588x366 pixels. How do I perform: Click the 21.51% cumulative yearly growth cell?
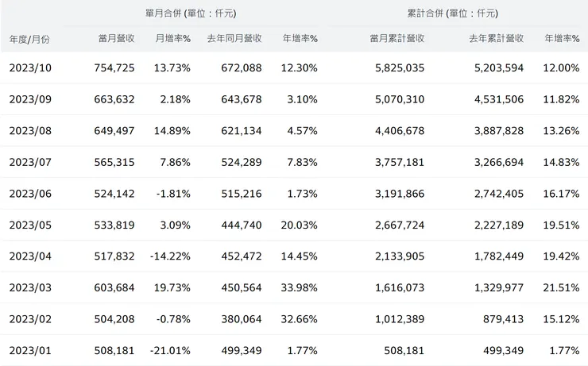[561, 287]
